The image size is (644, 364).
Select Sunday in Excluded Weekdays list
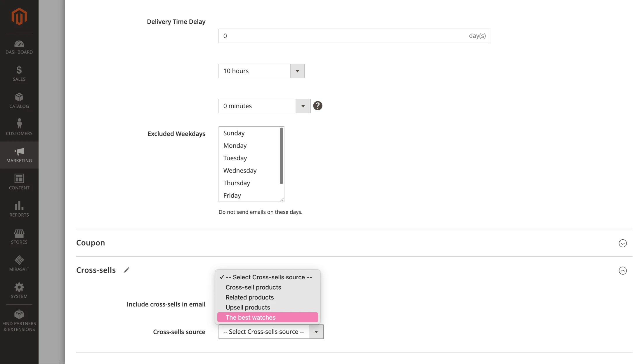click(234, 133)
